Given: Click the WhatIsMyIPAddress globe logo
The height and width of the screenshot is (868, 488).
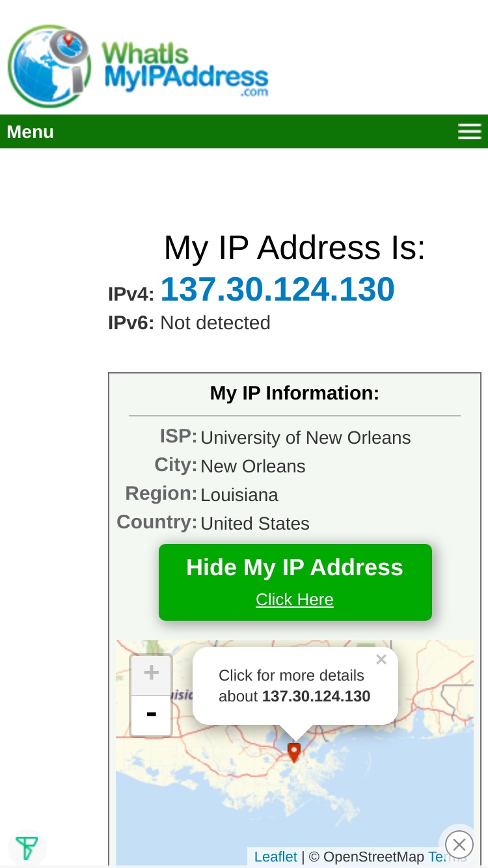Looking at the screenshot, I should [49, 66].
